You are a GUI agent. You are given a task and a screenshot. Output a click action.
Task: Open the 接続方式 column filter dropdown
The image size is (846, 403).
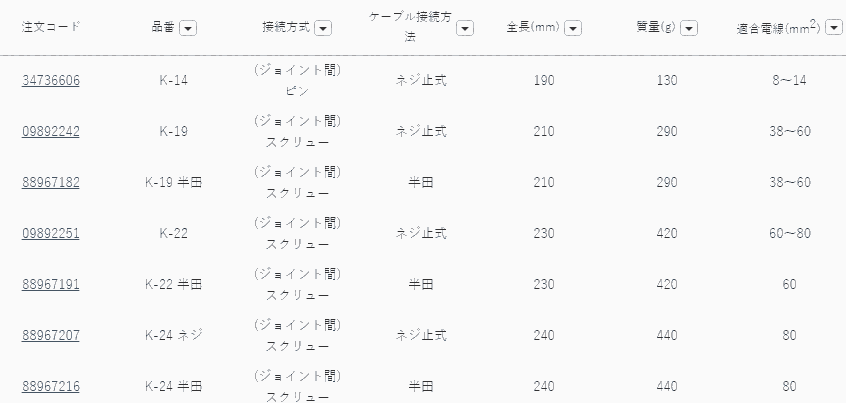[322, 28]
